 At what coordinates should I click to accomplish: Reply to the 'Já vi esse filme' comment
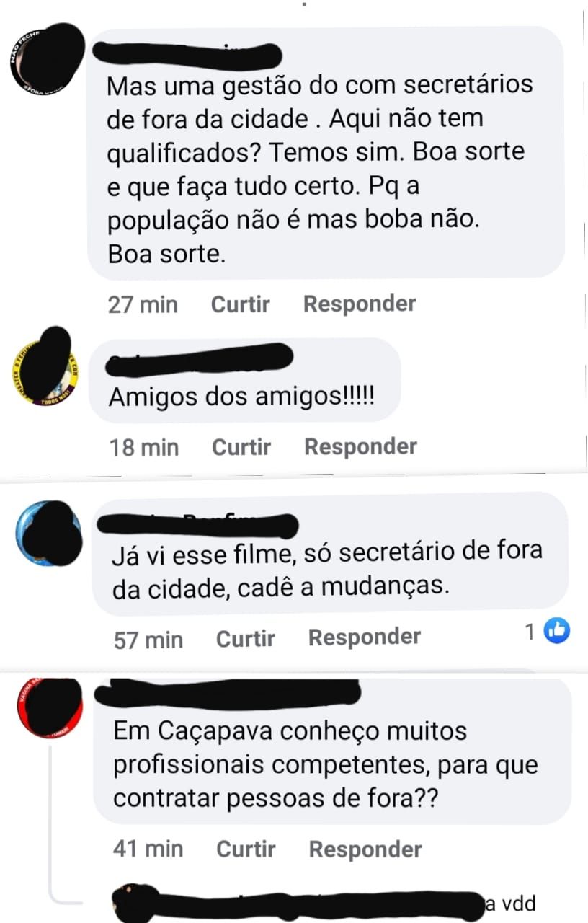pos(365,637)
